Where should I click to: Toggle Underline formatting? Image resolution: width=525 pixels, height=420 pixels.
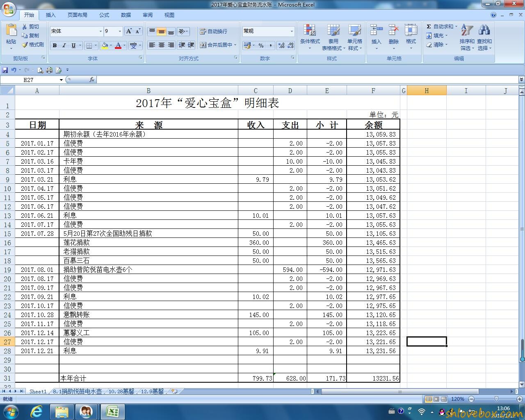pyautogui.click(x=73, y=46)
